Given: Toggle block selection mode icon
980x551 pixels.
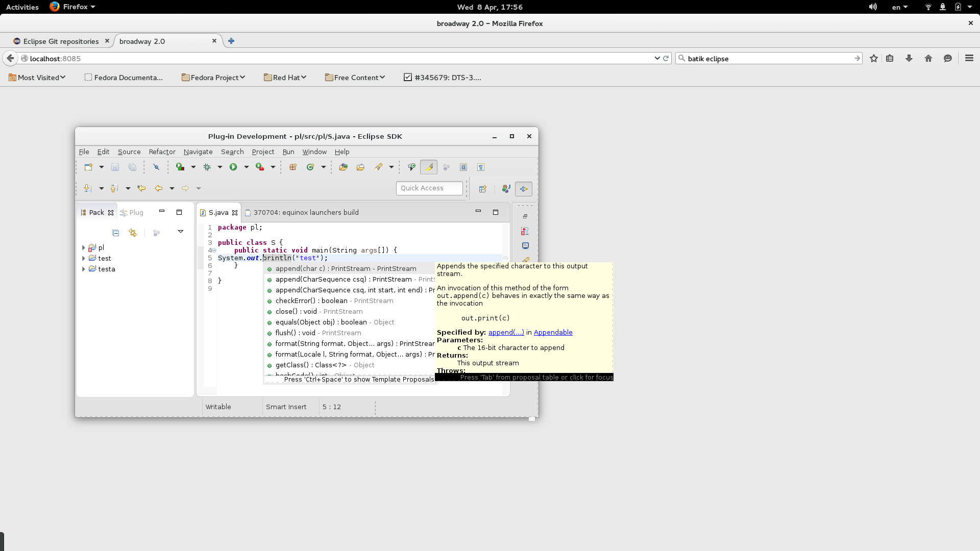Looking at the screenshot, I should tap(463, 167).
